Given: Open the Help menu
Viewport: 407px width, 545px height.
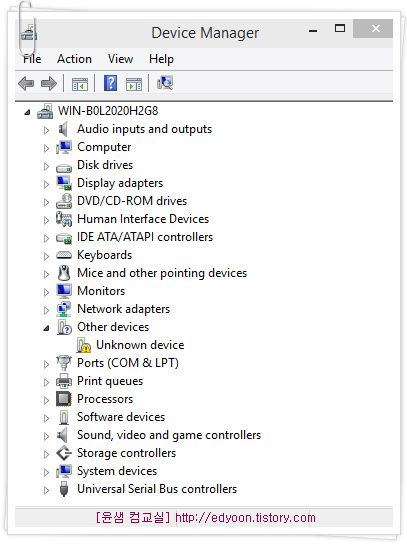Looking at the screenshot, I should coord(161,59).
